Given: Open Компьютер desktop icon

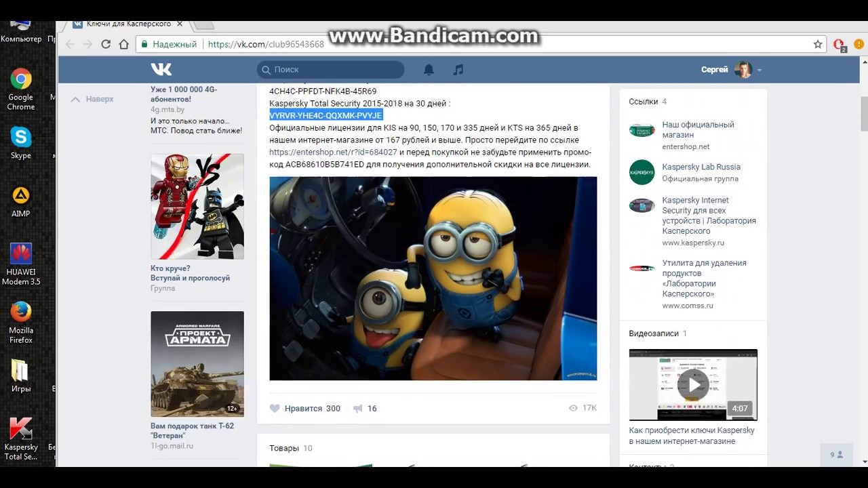Looking at the screenshot, I should [21, 31].
